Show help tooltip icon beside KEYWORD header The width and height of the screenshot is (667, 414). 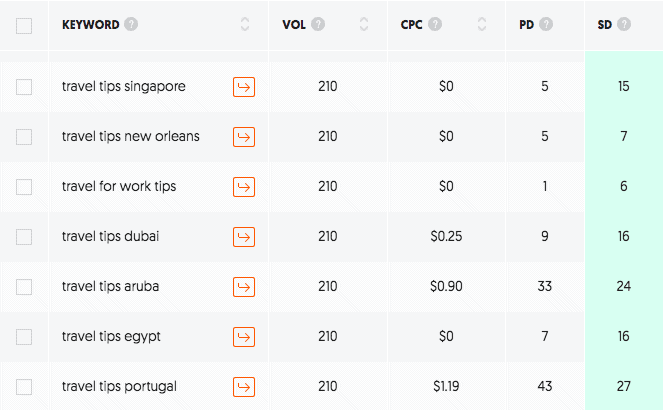coord(131,24)
